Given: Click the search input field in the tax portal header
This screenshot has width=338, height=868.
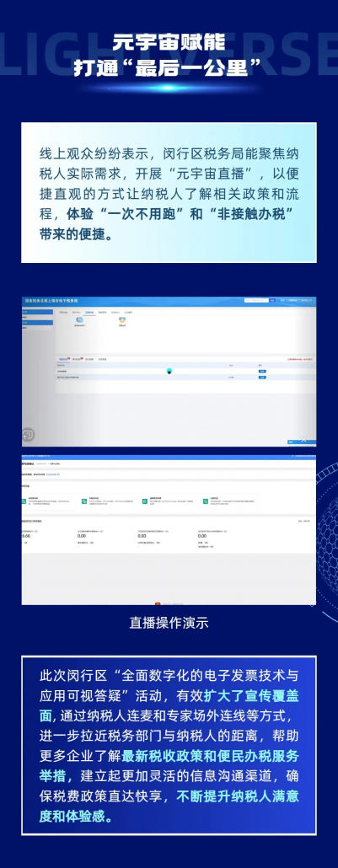Looking at the screenshot, I should click(x=256, y=300).
